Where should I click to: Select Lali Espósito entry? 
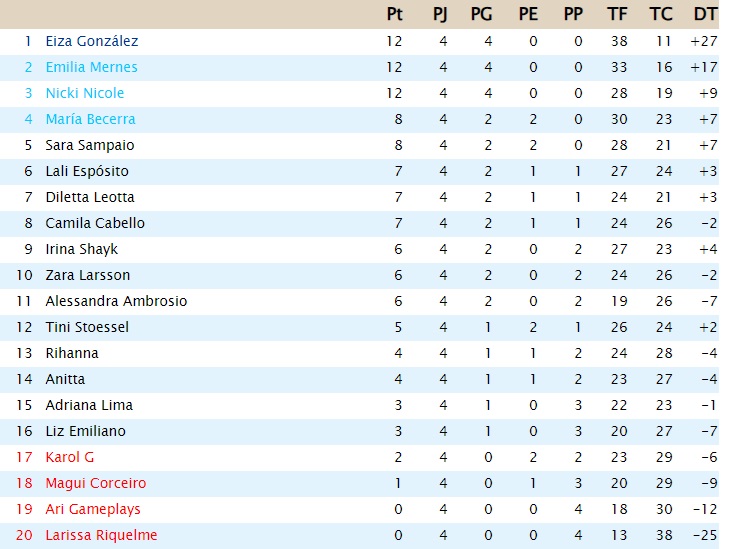coord(87,172)
